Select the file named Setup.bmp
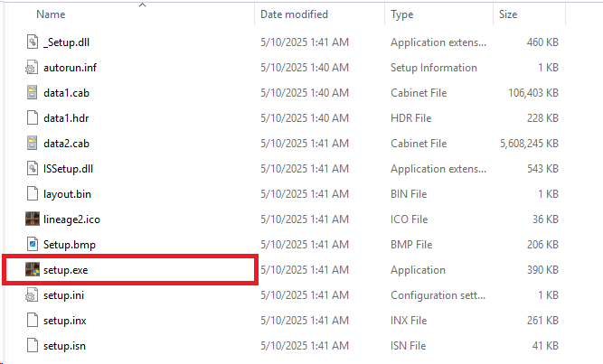The height and width of the screenshot is (364, 603). [x=70, y=245]
